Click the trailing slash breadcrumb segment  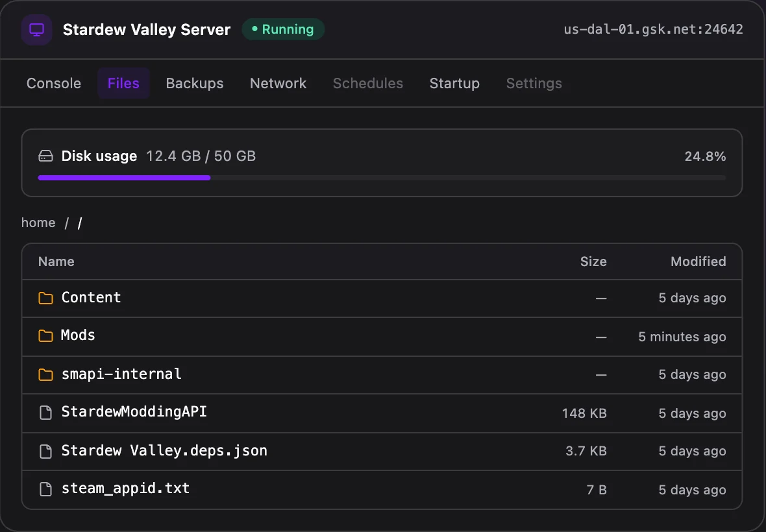pyautogui.click(x=80, y=223)
